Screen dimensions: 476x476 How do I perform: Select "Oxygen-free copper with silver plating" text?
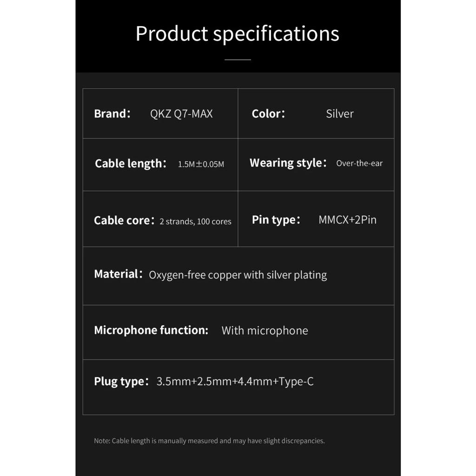238,275
